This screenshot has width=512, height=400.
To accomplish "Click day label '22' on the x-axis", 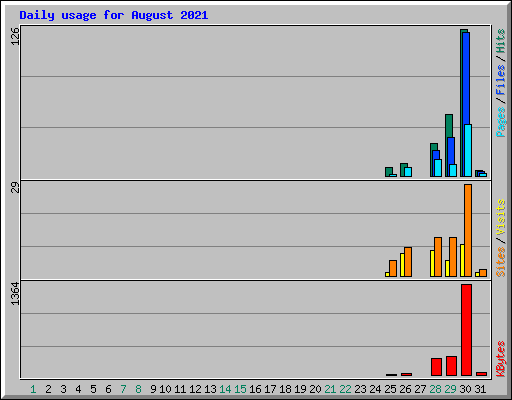I will (x=345, y=389).
